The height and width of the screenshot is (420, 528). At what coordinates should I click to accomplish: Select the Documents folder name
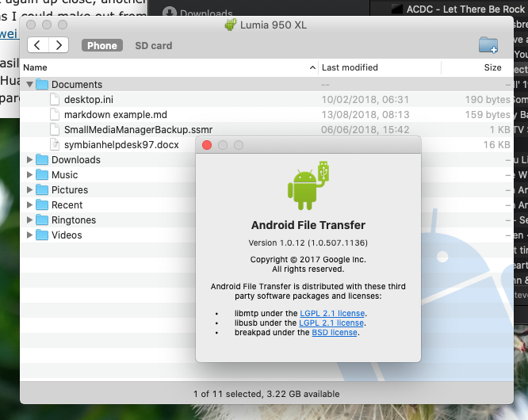pos(77,85)
